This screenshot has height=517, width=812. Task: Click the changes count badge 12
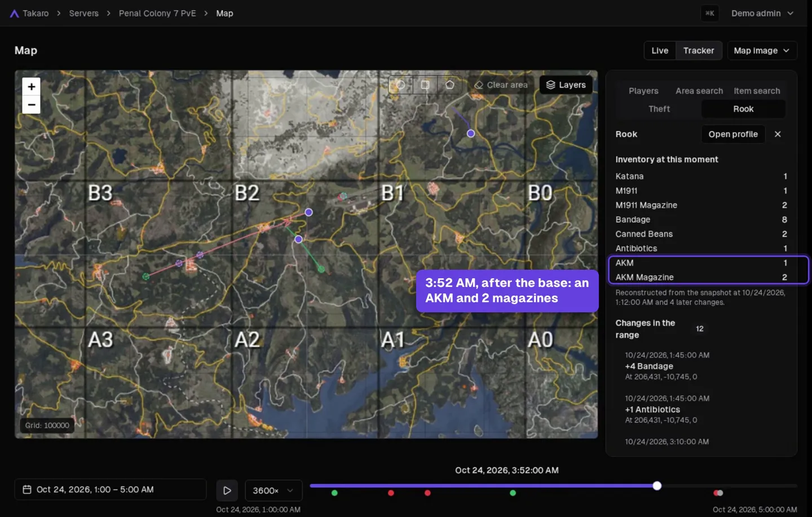[700, 329]
